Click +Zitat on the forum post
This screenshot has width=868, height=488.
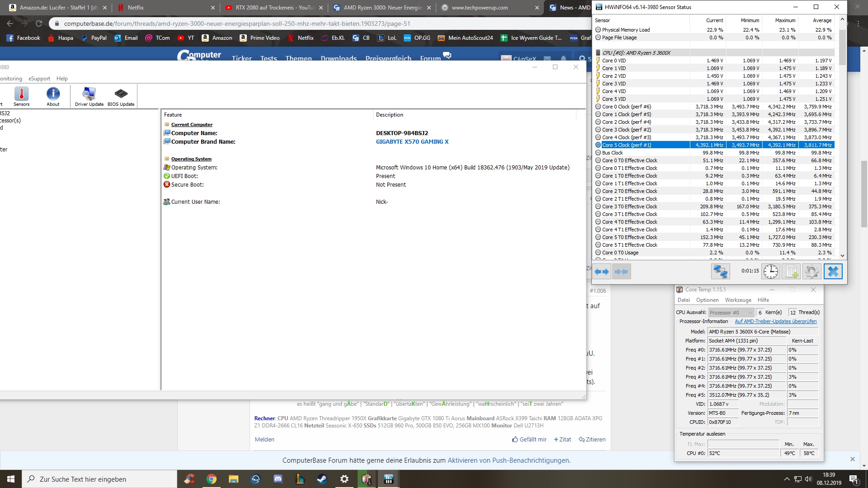coord(562,439)
